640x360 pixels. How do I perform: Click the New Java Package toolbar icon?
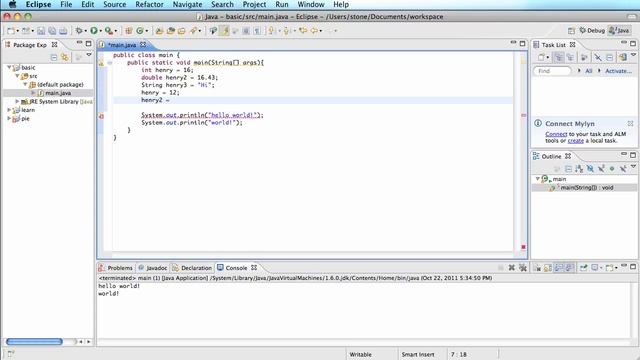pos(129,31)
